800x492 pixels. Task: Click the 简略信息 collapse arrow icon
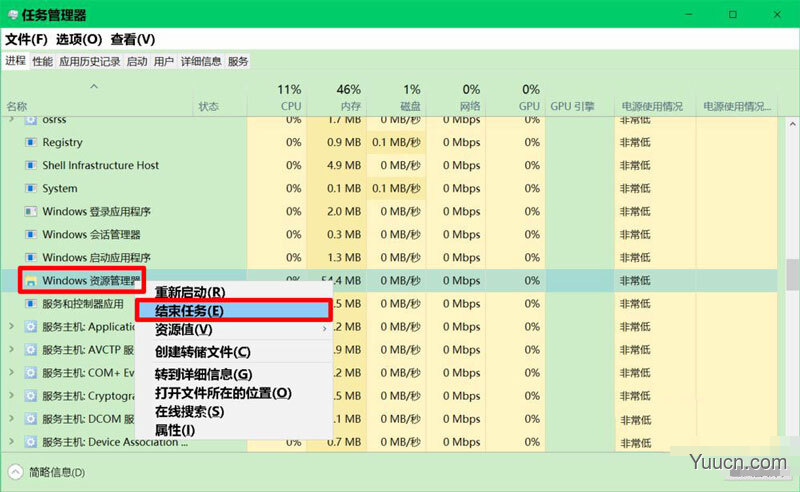(15, 472)
